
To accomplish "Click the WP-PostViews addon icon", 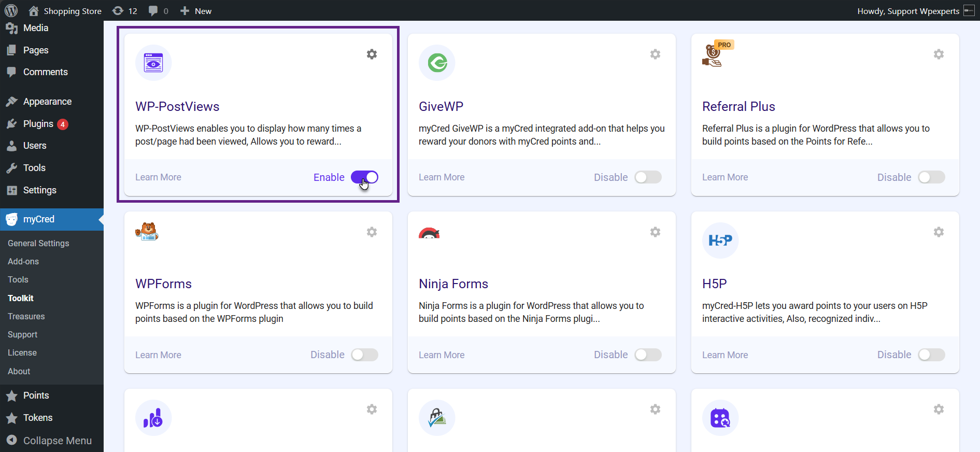I will [x=153, y=63].
